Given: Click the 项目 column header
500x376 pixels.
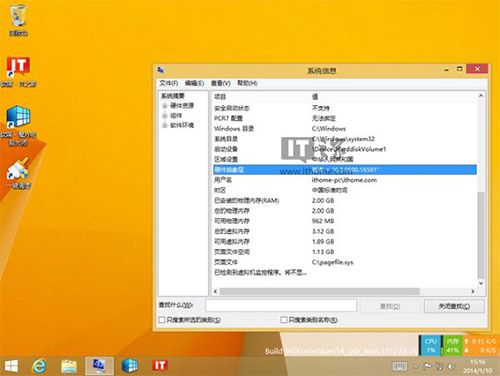Looking at the screenshot, I should (220, 97).
